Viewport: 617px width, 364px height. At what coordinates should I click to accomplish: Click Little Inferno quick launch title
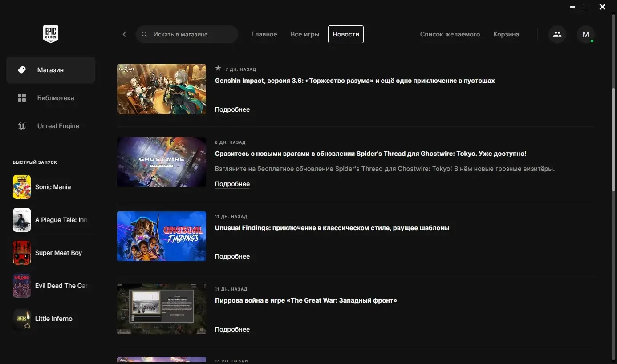(x=53, y=319)
